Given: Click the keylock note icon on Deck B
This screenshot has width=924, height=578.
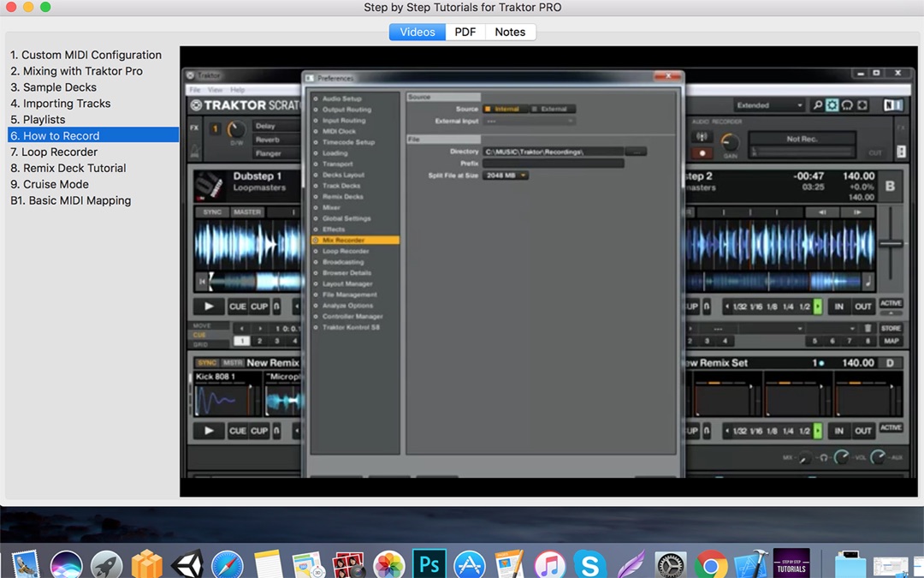Looking at the screenshot, I should click(868, 282).
